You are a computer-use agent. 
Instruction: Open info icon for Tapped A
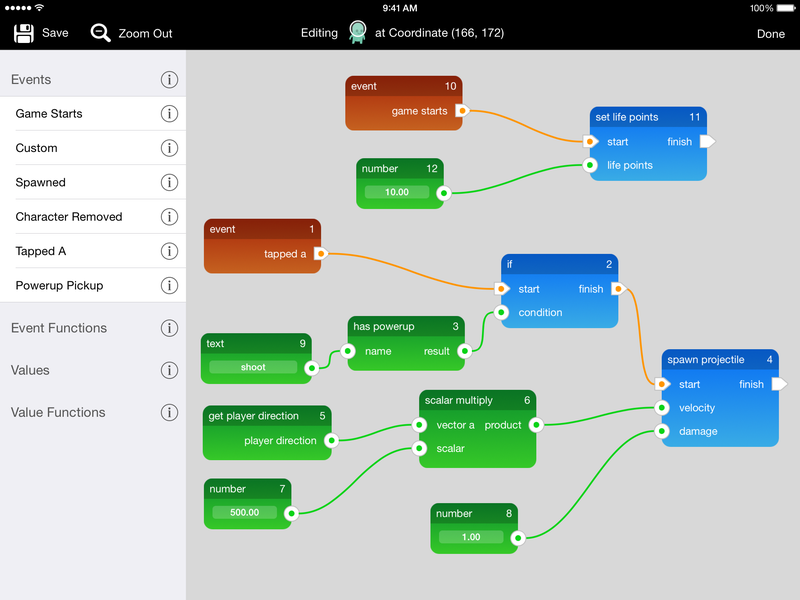(x=169, y=251)
